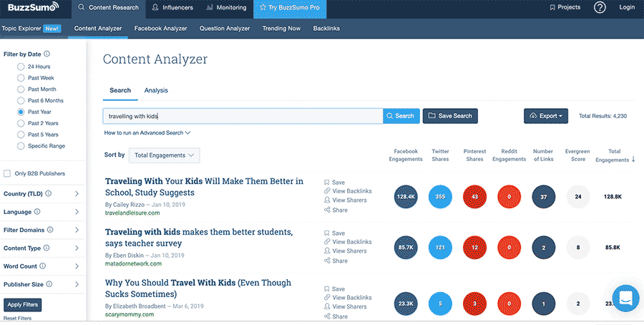Viewport: 644px width, 325px height.
Task: Select the Specific Range date filter
Action: pyautogui.click(x=21, y=146)
